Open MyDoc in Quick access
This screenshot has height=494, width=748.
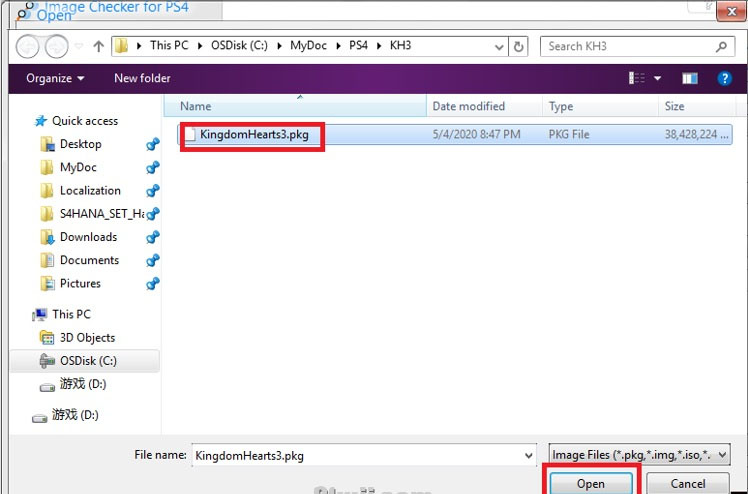pyautogui.click(x=78, y=167)
